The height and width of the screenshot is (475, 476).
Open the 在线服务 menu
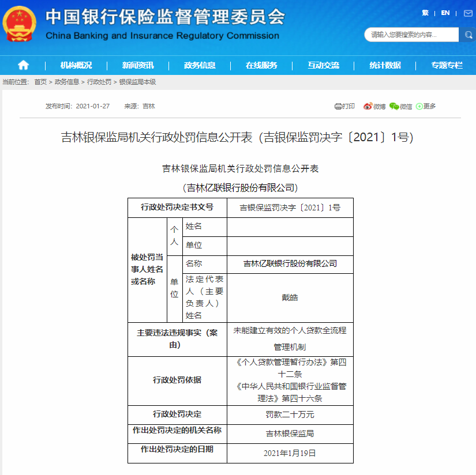click(261, 65)
